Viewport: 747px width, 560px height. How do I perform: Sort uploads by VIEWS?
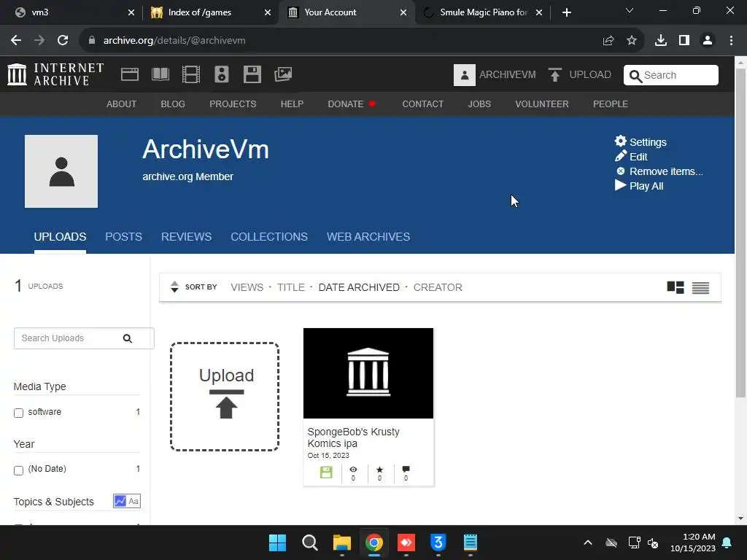[247, 287]
